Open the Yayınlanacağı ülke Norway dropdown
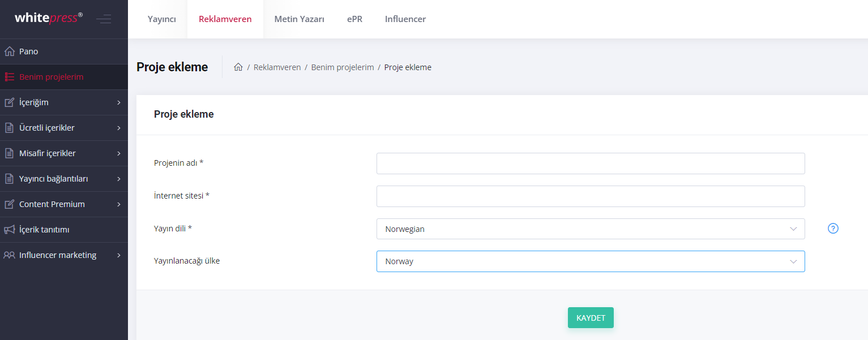The height and width of the screenshot is (340, 868). click(591, 261)
